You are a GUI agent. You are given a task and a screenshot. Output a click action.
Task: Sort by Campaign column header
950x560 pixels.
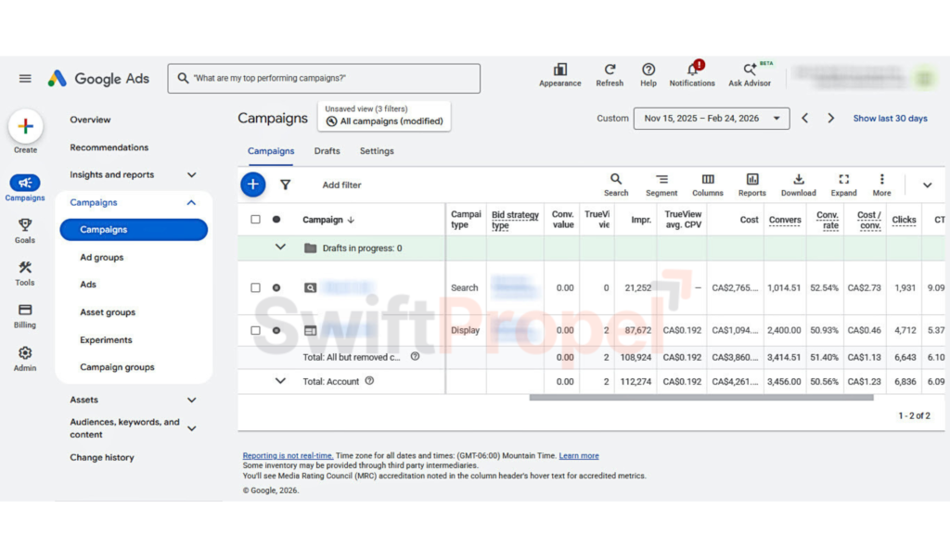(x=328, y=219)
